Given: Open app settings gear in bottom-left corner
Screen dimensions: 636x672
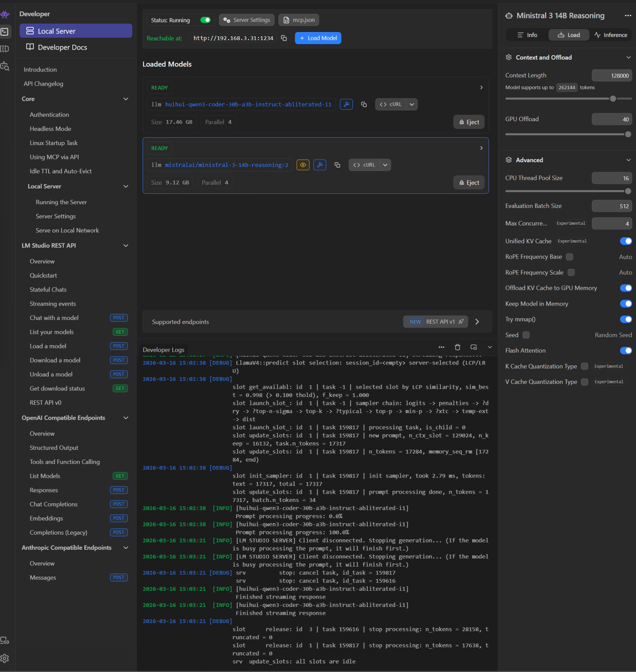Looking at the screenshot, I should [5, 658].
